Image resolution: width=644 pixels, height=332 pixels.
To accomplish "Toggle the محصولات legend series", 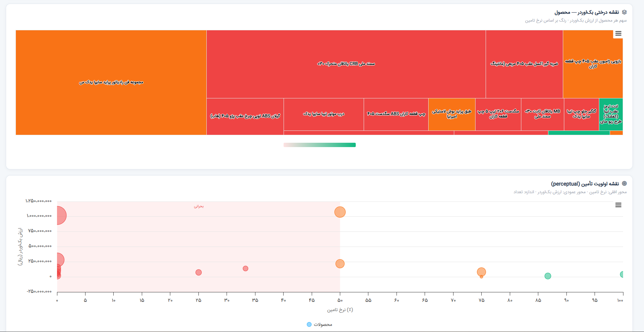I will point(319,324).
